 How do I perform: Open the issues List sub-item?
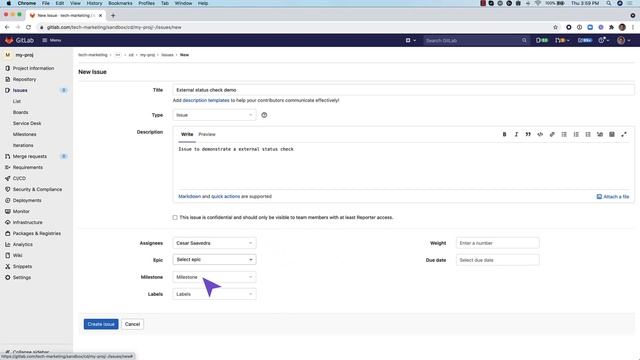point(17,101)
